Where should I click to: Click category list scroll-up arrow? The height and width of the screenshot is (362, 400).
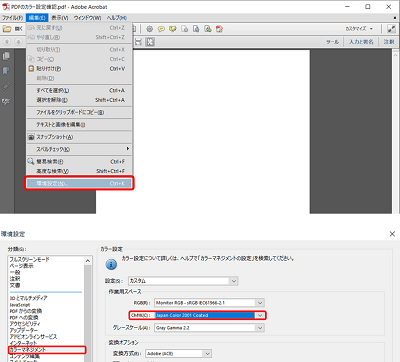pyautogui.click(x=88, y=261)
